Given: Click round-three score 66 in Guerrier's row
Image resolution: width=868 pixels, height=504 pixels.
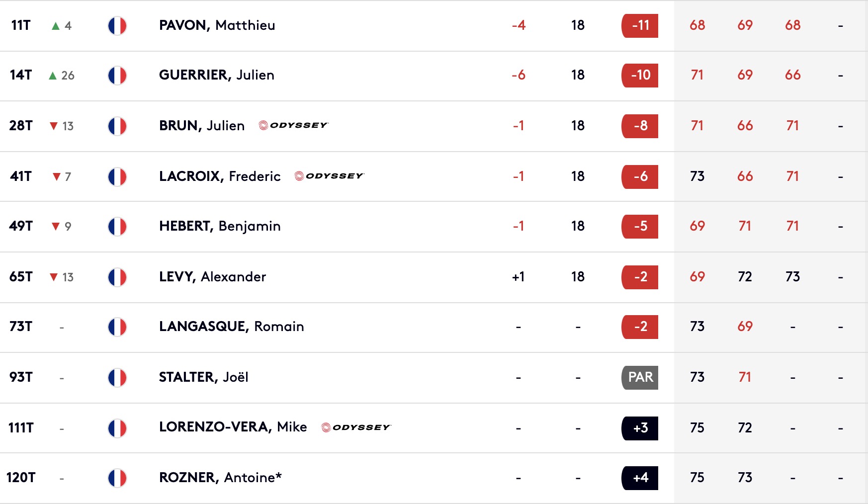Looking at the screenshot, I should pos(792,75).
